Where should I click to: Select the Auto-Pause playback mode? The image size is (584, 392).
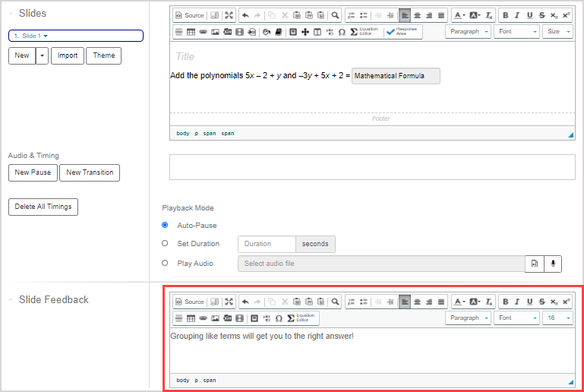(x=166, y=226)
